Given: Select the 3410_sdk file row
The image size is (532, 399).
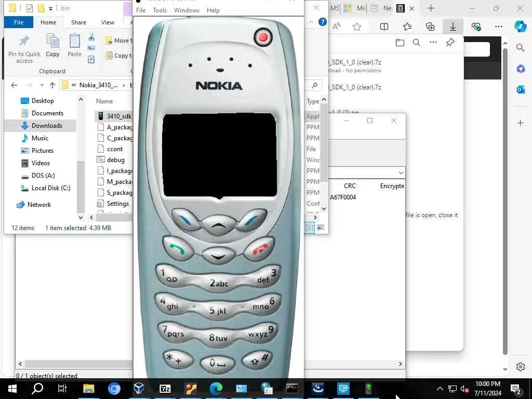Looking at the screenshot, I should [114, 116].
